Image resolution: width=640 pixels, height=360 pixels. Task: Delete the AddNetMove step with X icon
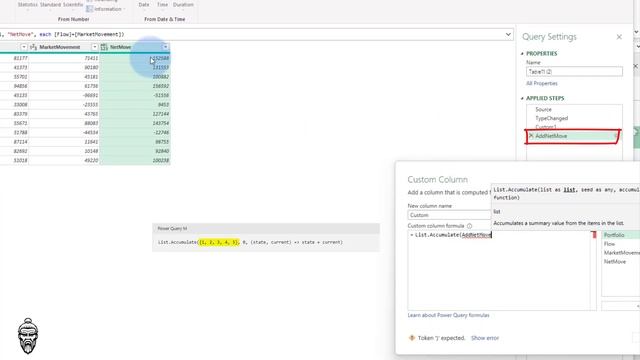[x=531, y=136]
